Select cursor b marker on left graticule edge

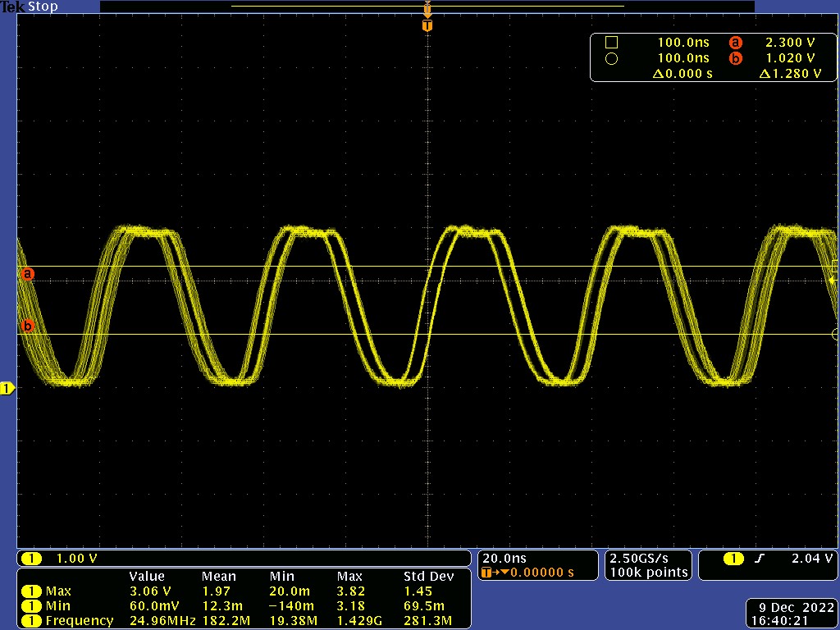tap(28, 326)
